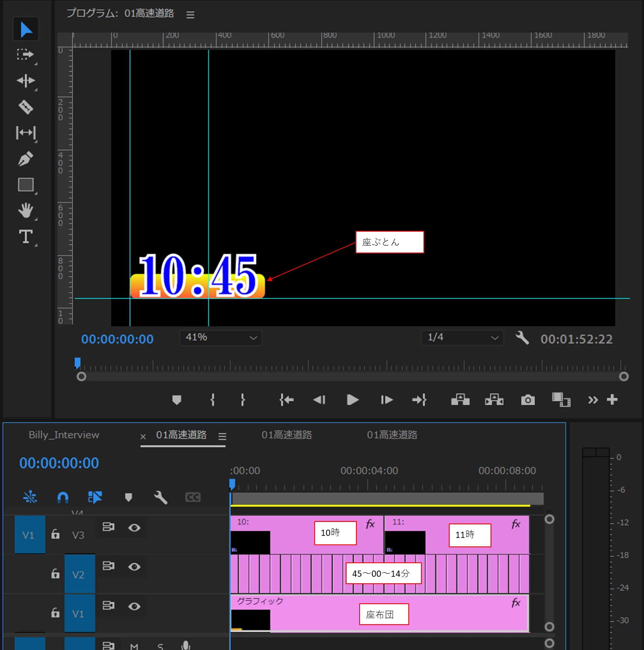
Task: Toggle V1 source patch on V3 row
Action: [x=30, y=535]
